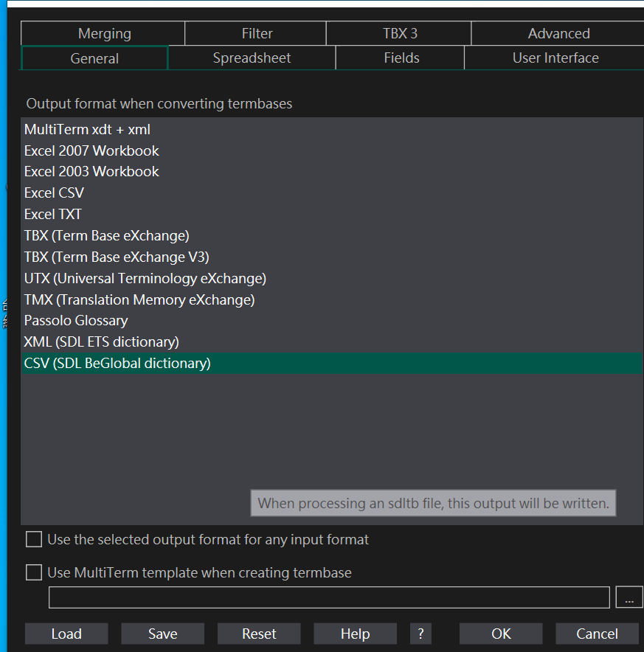Switch to the Merging tab
This screenshot has width=644, height=652.
click(x=104, y=33)
